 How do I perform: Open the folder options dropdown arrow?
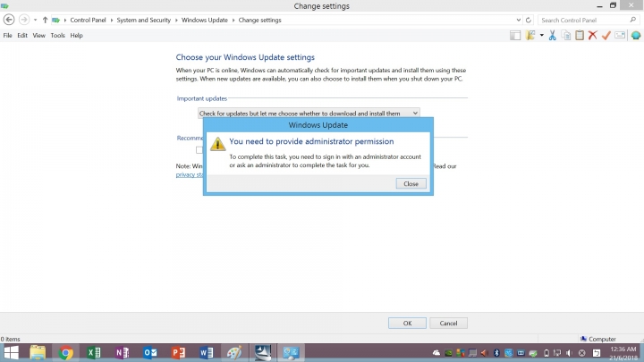[542, 35]
